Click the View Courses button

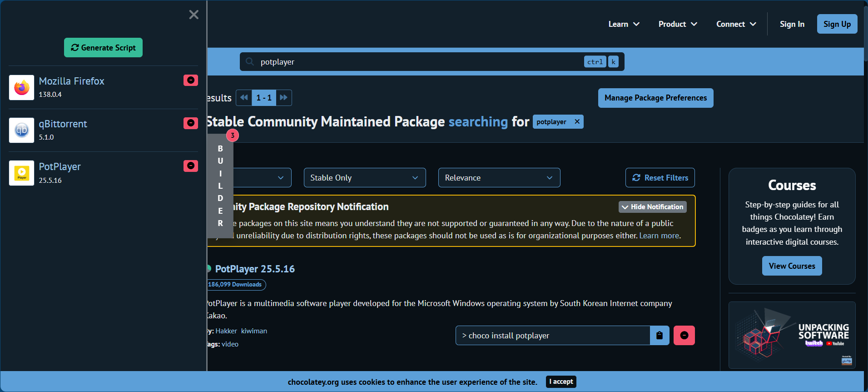[792, 266]
